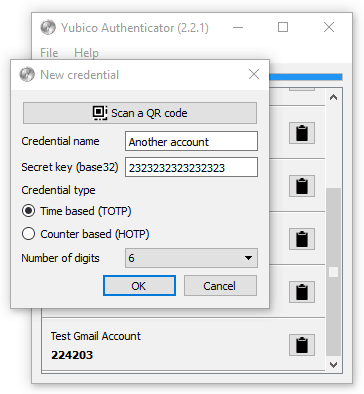Click scrollbar down arrow in credential list
Viewport: 364px width, 394px height.
pyautogui.click(x=333, y=364)
